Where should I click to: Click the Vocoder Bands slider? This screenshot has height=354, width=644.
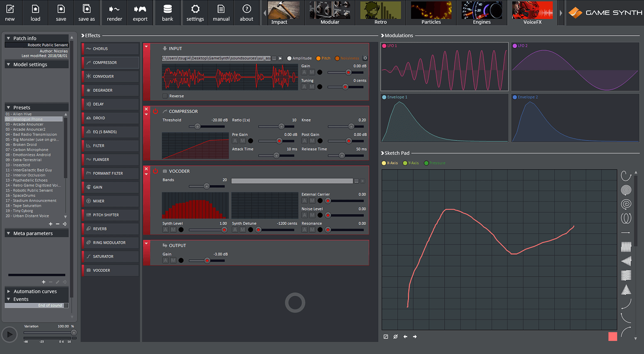207,186
